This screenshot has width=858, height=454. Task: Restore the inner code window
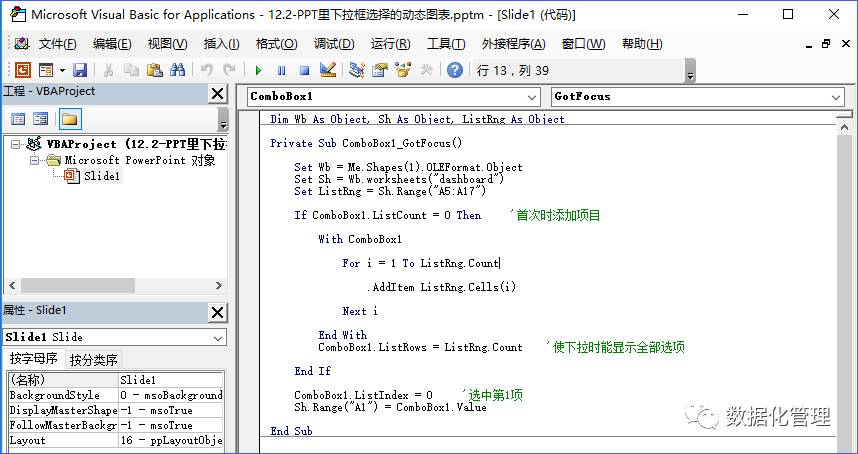point(826,44)
